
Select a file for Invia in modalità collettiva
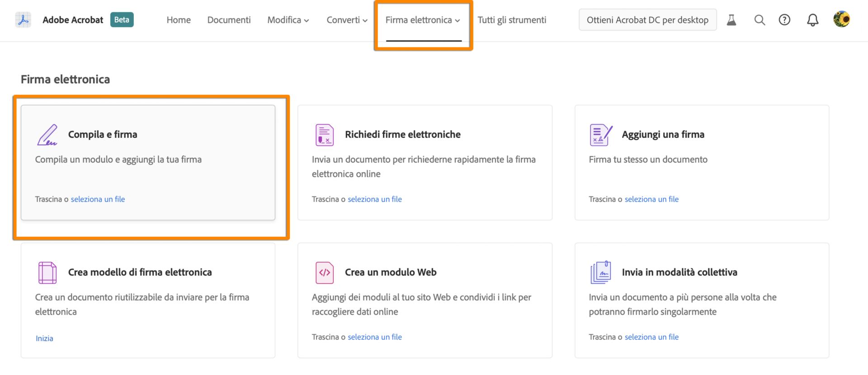click(651, 337)
